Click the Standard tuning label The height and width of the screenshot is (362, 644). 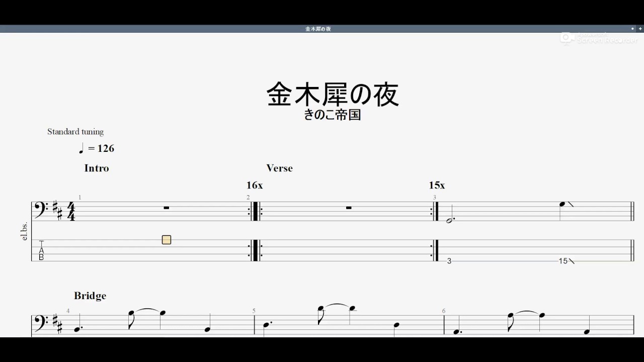(x=75, y=132)
